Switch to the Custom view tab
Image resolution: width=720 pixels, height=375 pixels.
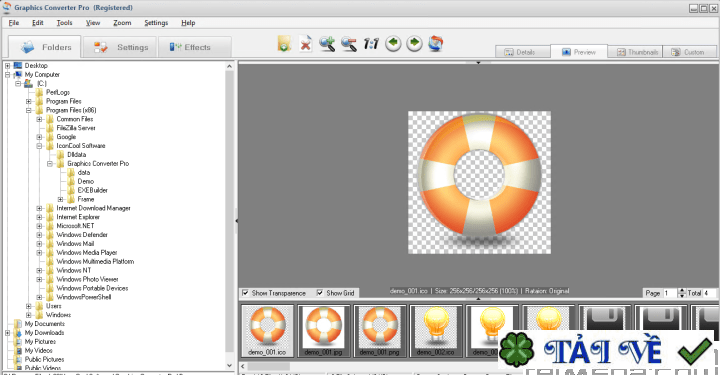click(x=689, y=52)
